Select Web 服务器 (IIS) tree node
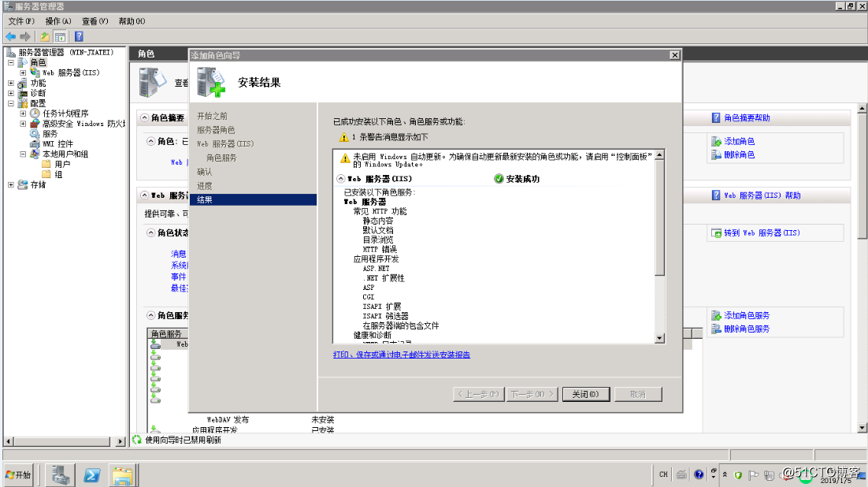The image size is (868, 487). (71, 72)
